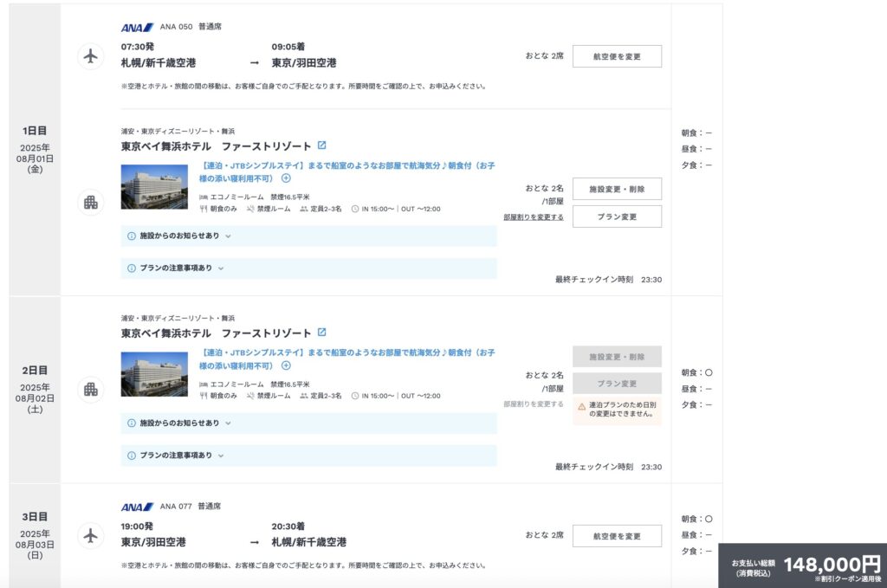The height and width of the screenshot is (588, 887).
Task: Click 部屋割りを変更する link on 1日目
Action: click(x=534, y=217)
